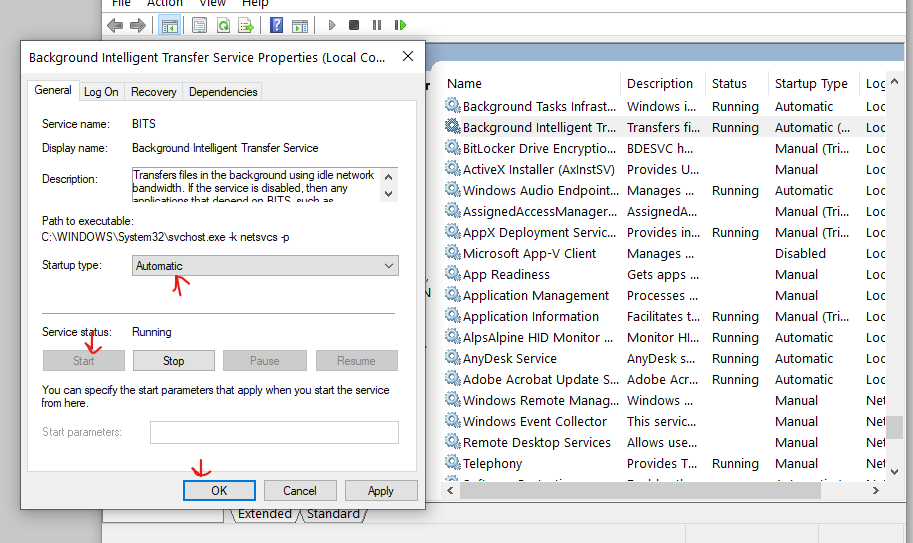Click horizontal scrollbar right arrow in services list

click(876, 491)
